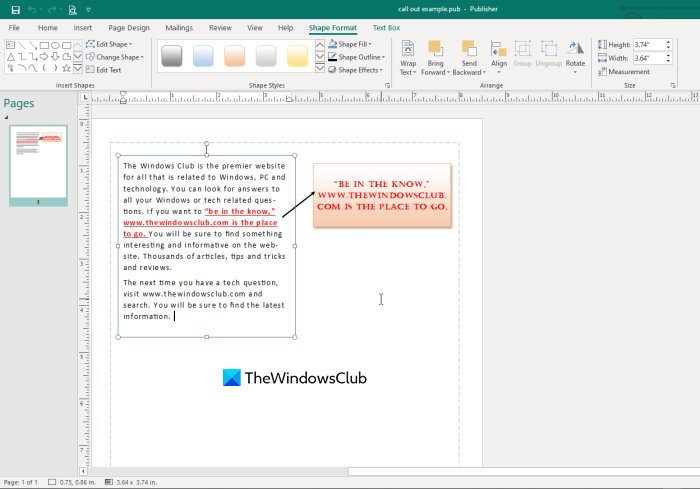Click the ruler tab selector L button
This screenshot has height=489, width=700.
pyautogui.click(x=85, y=97)
